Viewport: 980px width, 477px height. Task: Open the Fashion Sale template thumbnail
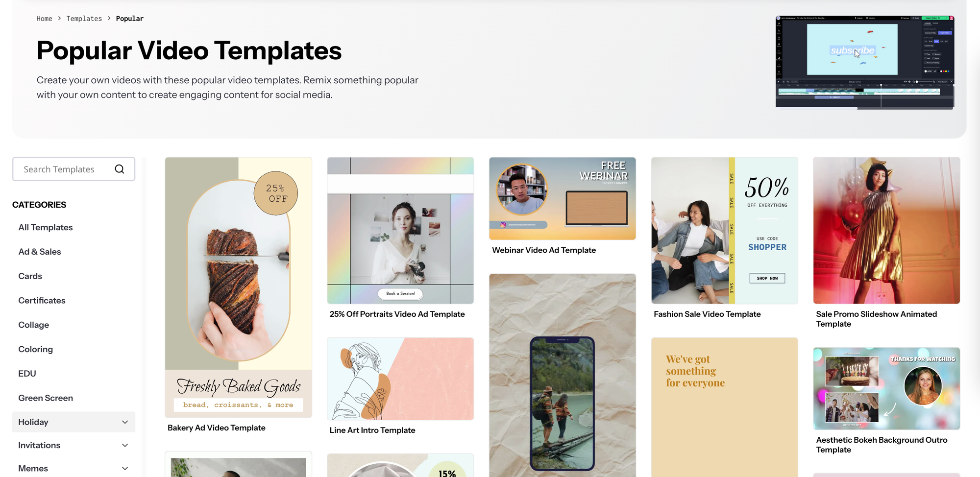[725, 230]
